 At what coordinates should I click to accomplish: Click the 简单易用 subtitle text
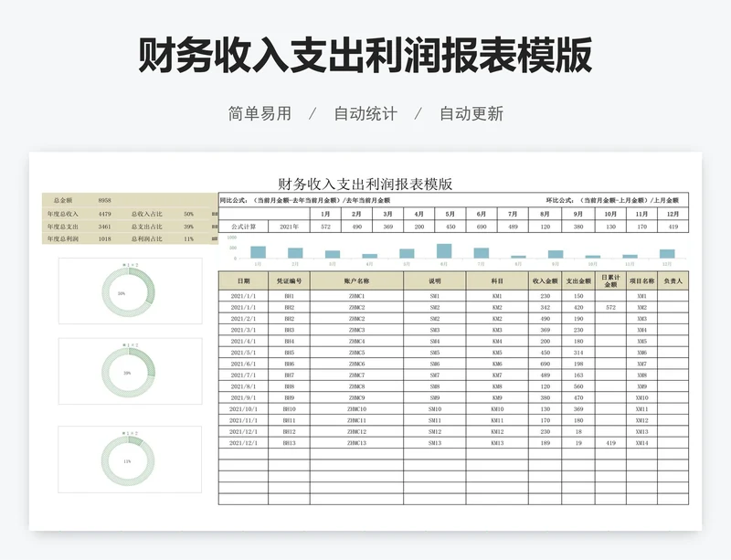[260, 114]
